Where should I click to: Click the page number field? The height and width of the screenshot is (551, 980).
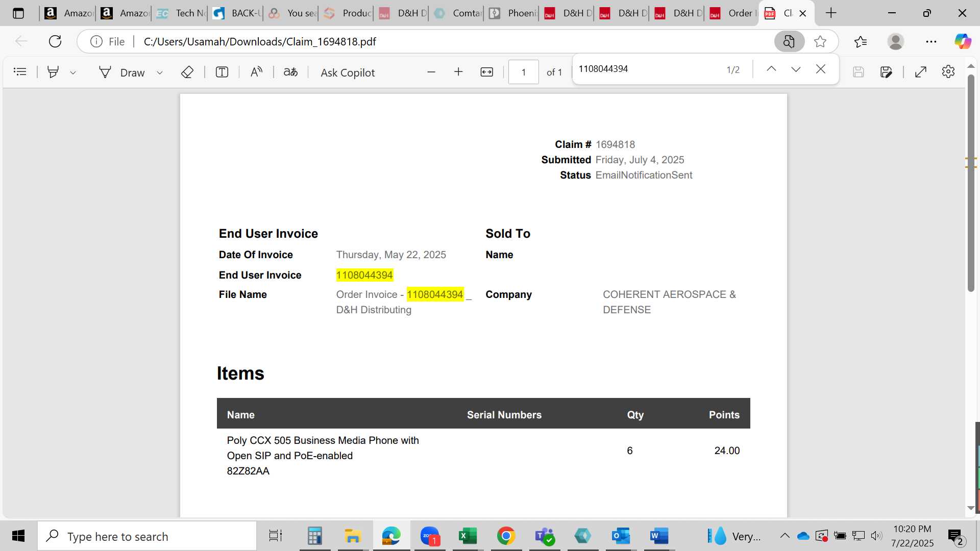pos(523,72)
